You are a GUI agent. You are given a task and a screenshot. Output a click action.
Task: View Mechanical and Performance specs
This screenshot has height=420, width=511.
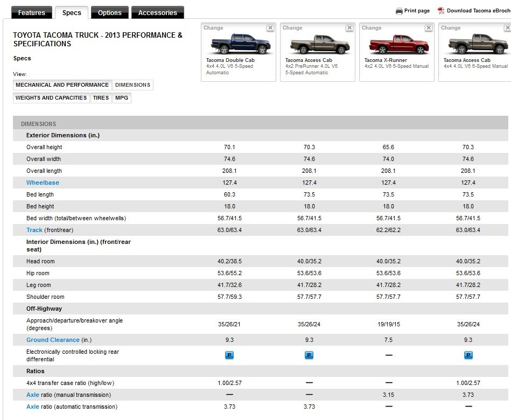click(62, 85)
